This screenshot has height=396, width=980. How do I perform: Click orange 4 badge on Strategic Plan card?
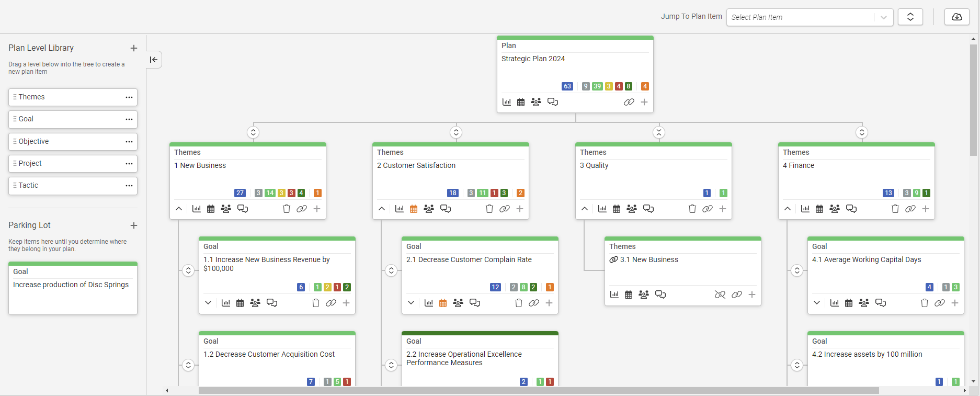point(645,86)
